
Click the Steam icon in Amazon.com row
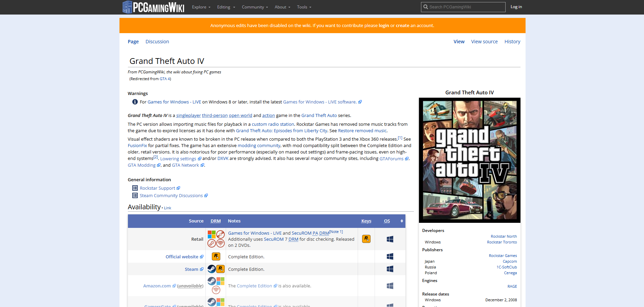(x=212, y=281)
